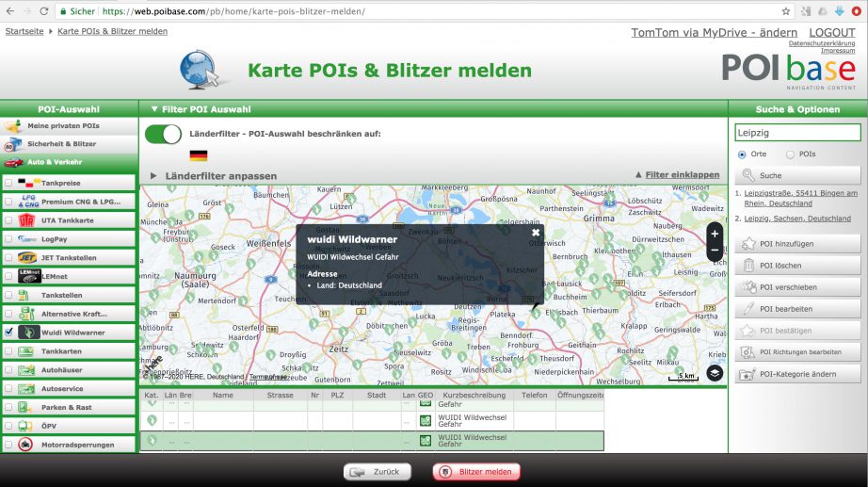The width and height of the screenshot is (868, 487).
Task: Disable the Länderfilter toggle switch
Action: click(x=163, y=134)
